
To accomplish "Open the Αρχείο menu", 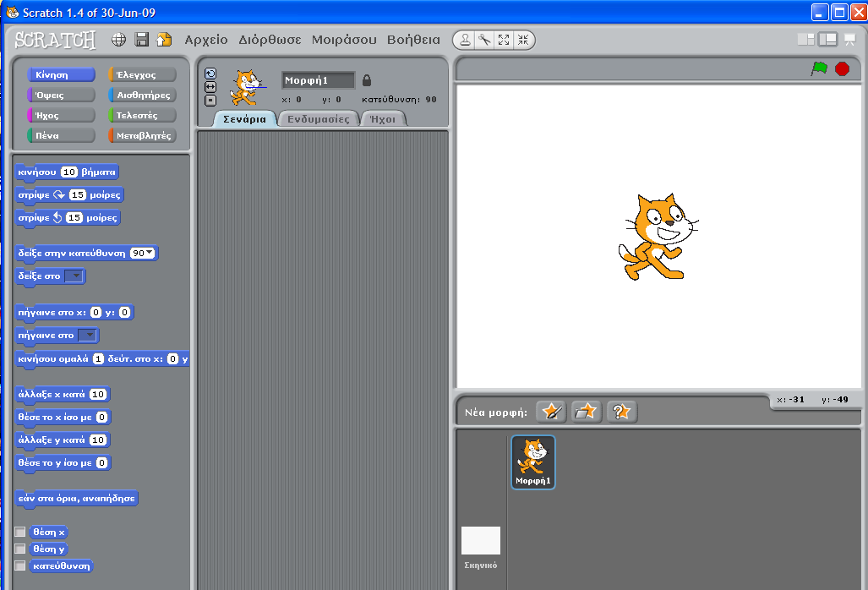I will coord(206,40).
